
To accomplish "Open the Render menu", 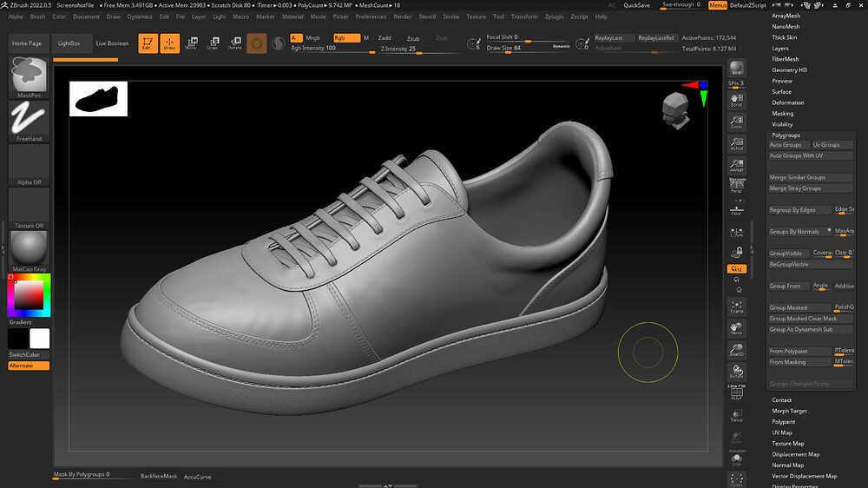I will (403, 16).
